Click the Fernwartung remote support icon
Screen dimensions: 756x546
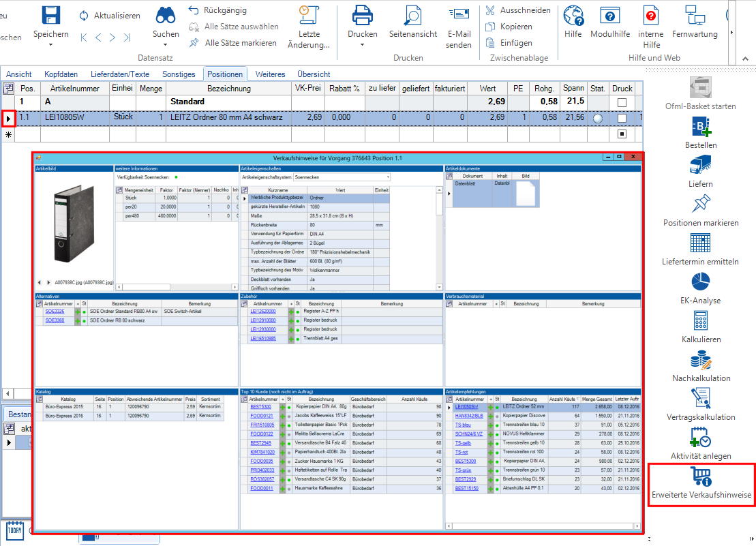[x=695, y=16]
